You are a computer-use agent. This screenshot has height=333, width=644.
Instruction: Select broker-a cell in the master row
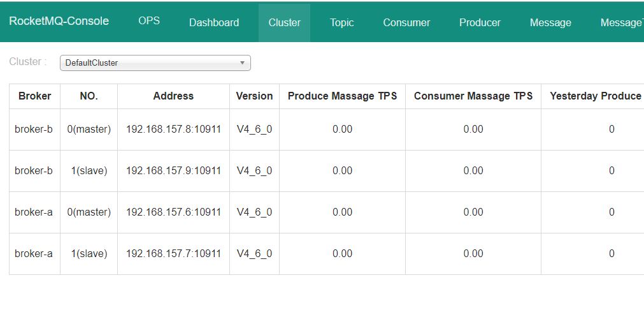coord(34,212)
